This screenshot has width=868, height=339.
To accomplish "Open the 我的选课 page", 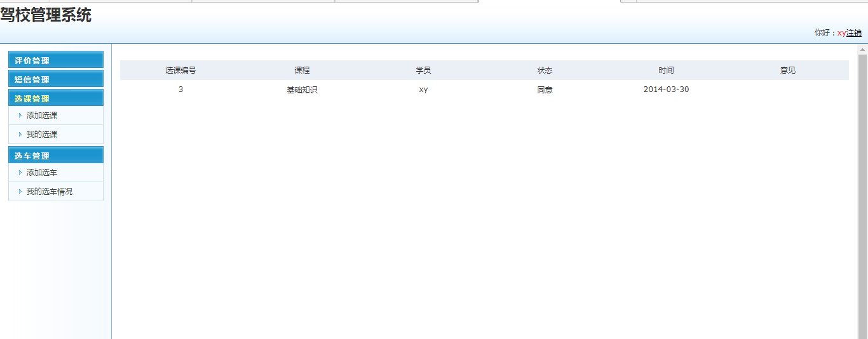I will (42, 135).
